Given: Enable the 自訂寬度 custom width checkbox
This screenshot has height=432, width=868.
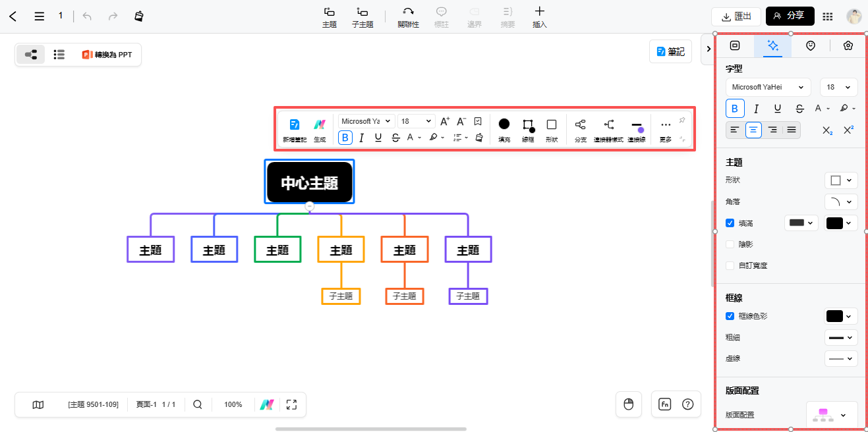Looking at the screenshot, I should (x=730, y=265).
